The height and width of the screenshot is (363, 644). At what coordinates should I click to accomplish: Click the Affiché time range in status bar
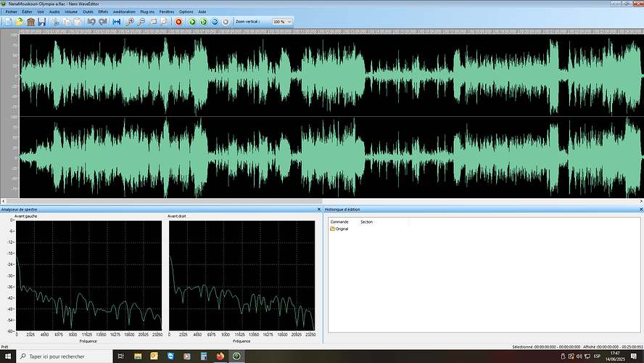(613, 347)
